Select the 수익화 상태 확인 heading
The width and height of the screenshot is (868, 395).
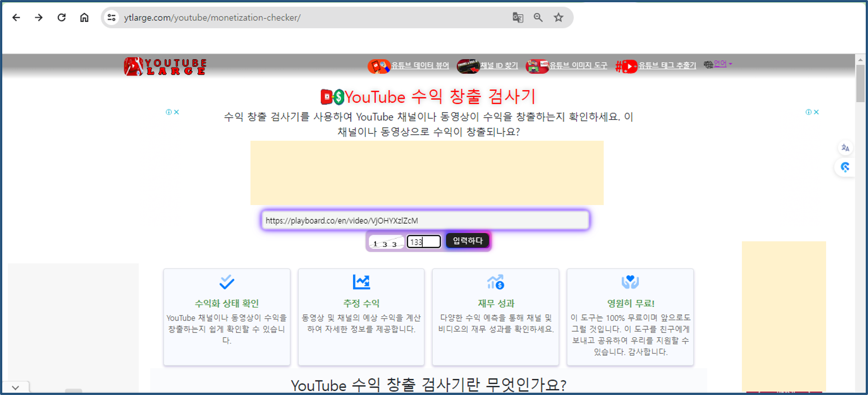[227, 303]
